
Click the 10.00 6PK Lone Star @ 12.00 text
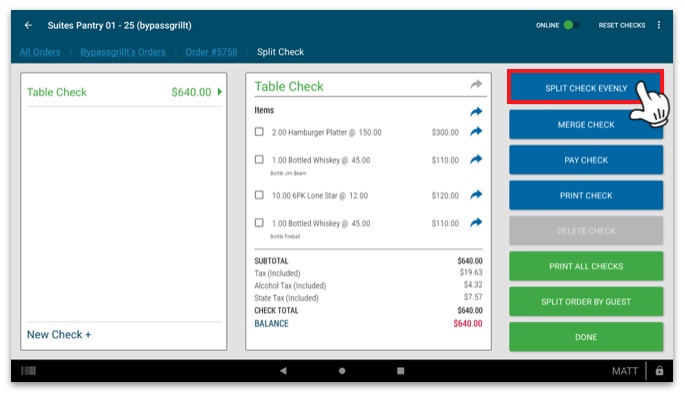point(320,196)
